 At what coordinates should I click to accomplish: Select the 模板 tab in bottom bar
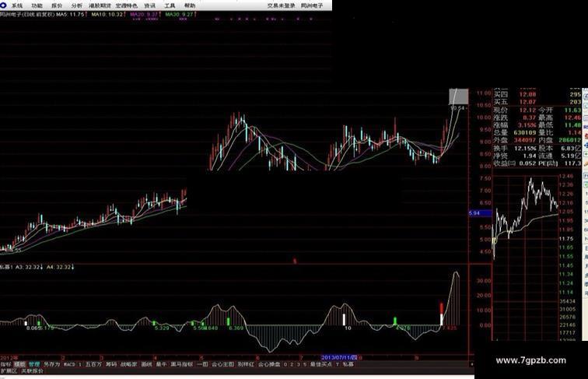tap(19, 364)
